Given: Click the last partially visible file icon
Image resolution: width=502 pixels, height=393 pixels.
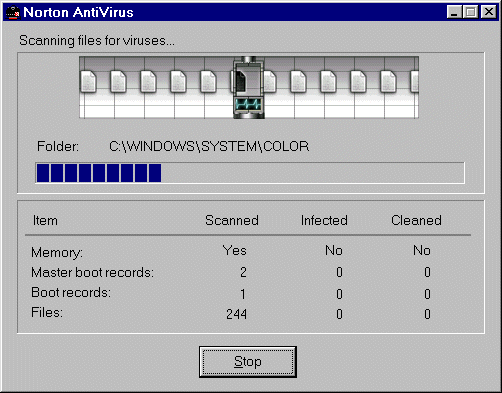Looking at the screenshot, I should 414,81.
